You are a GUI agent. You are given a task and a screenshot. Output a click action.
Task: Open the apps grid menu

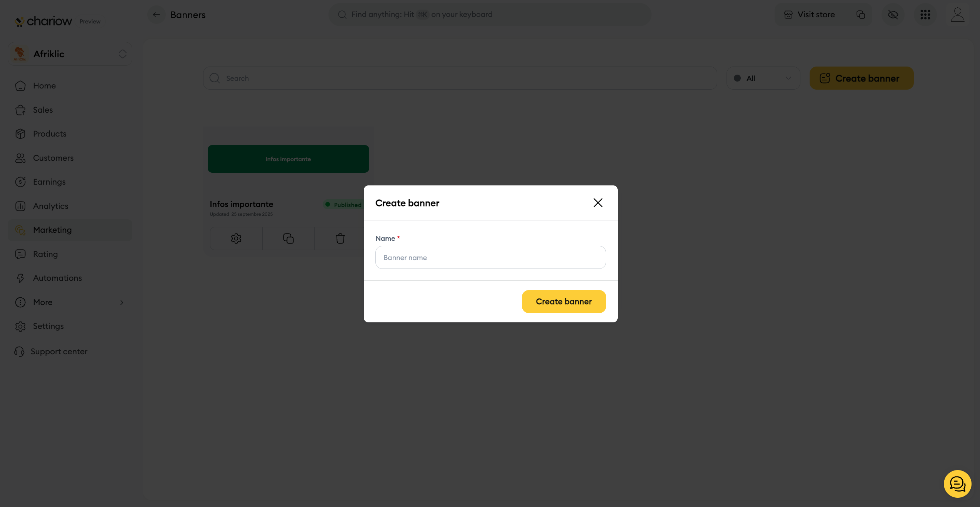pyautogui.click(x=925, y=15)
